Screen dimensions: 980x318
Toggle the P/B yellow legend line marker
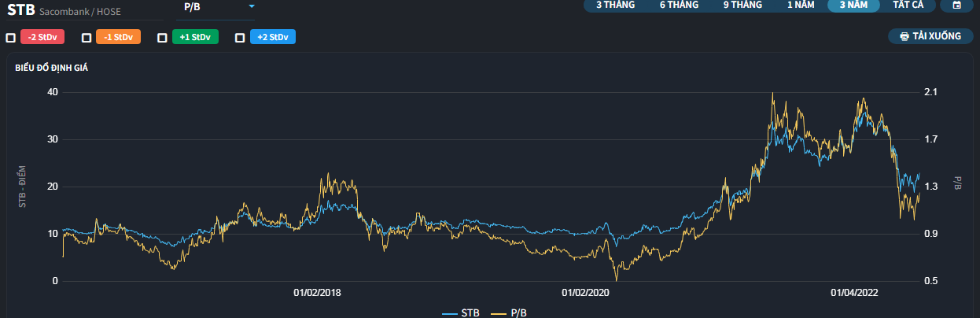[x=499, y=313]
